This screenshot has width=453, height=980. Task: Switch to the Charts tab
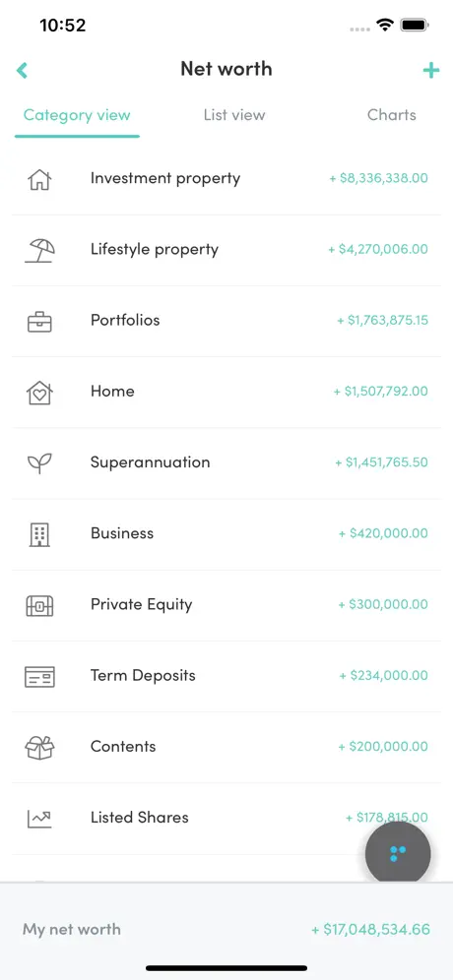392,115
